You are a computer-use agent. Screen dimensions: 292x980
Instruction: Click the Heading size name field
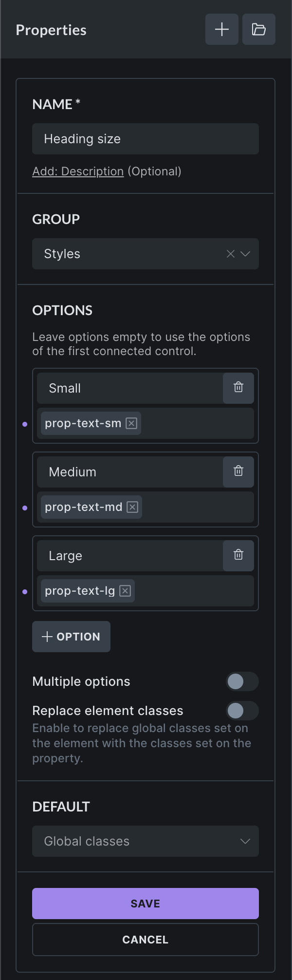pyautogui.click(x=145, y=139)
